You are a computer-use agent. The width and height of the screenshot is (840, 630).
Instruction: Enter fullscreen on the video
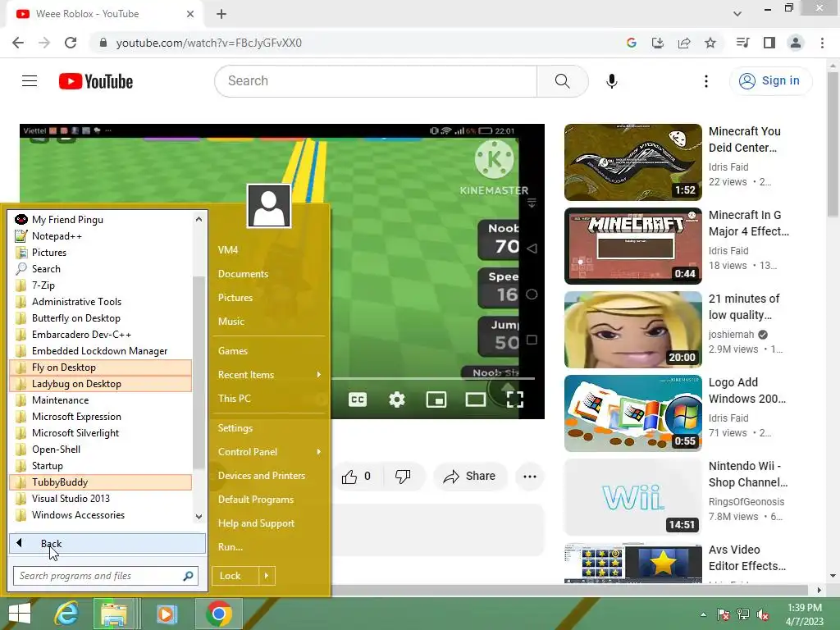pos(515,399)
